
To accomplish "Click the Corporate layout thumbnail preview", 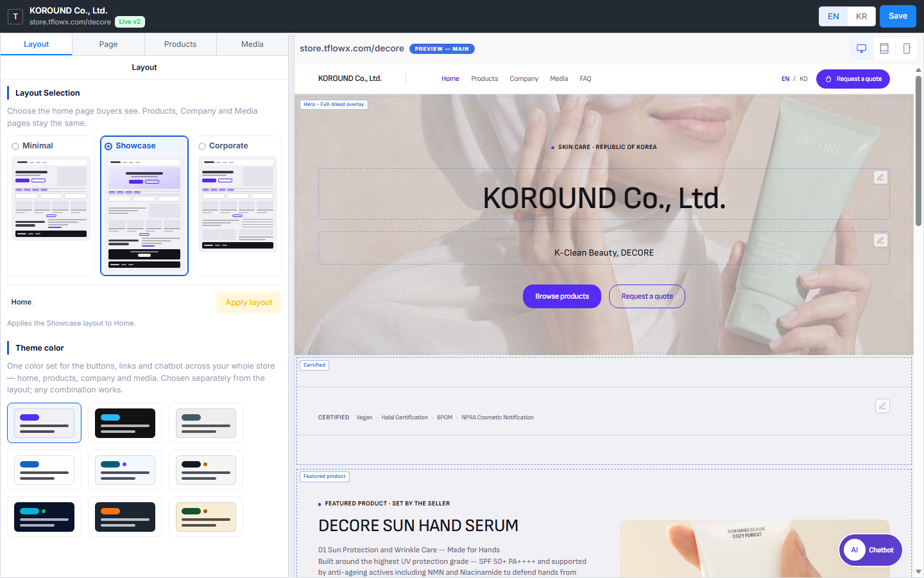I will (237, 204).
